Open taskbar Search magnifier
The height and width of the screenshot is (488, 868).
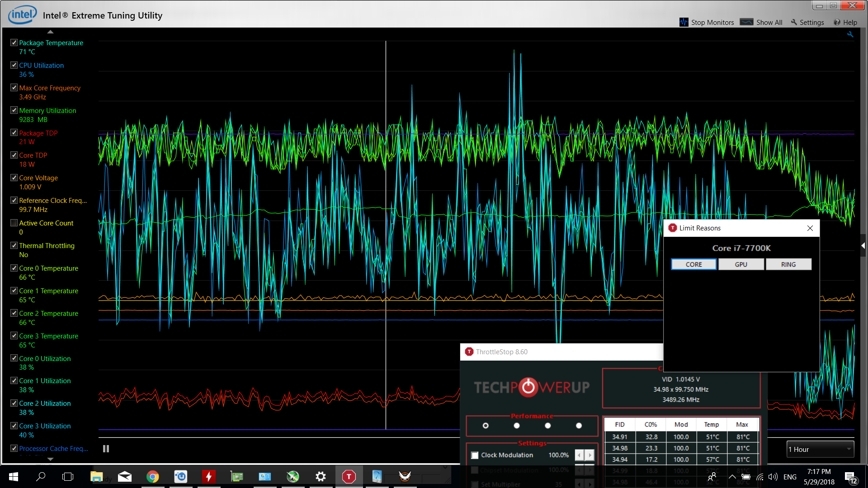(41, 477)
